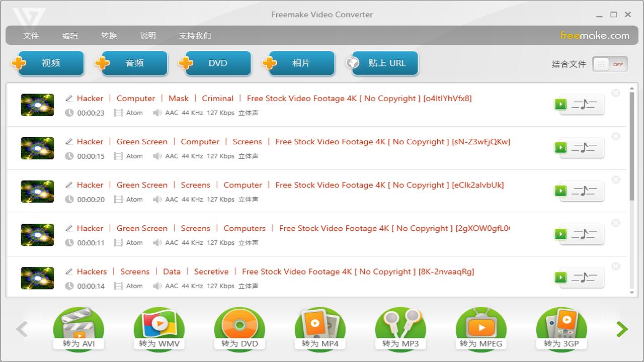Click the file list scroll down arrow

tap(632, 293)
